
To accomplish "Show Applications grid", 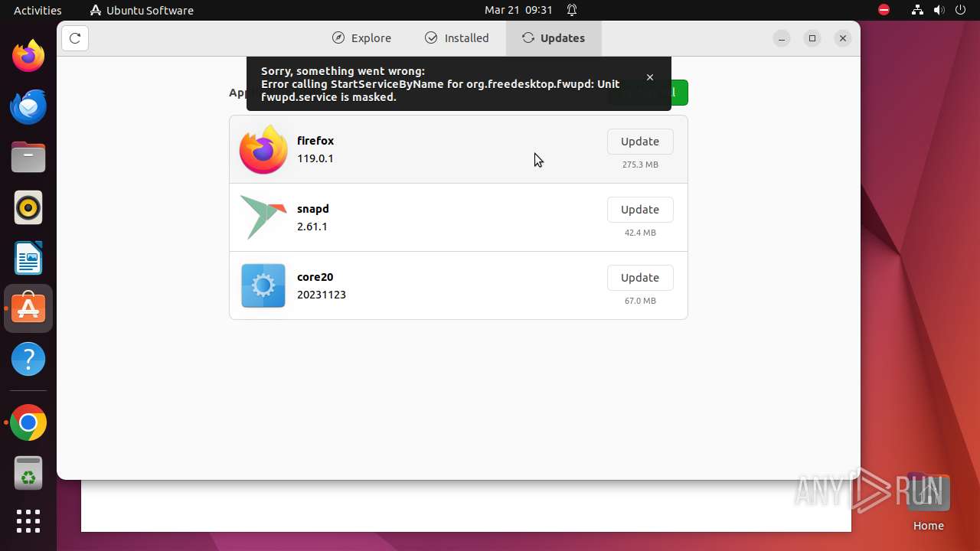I will (x=28, y=521).
